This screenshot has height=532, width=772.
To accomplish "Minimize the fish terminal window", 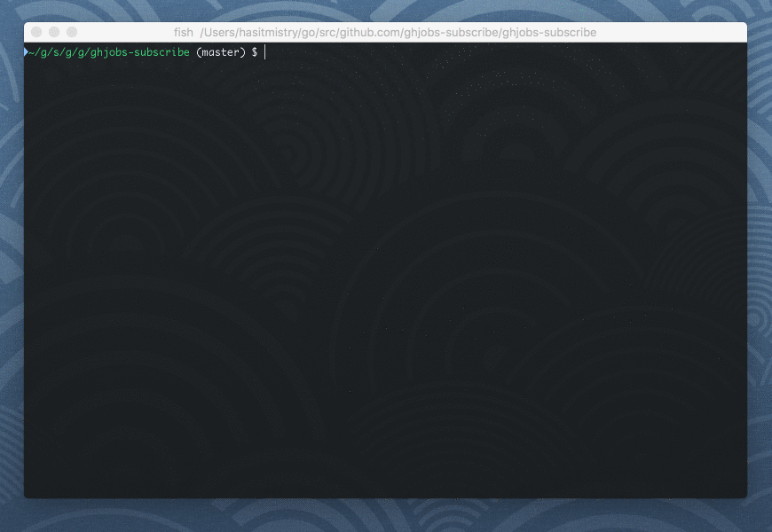I will pos(54,33).
